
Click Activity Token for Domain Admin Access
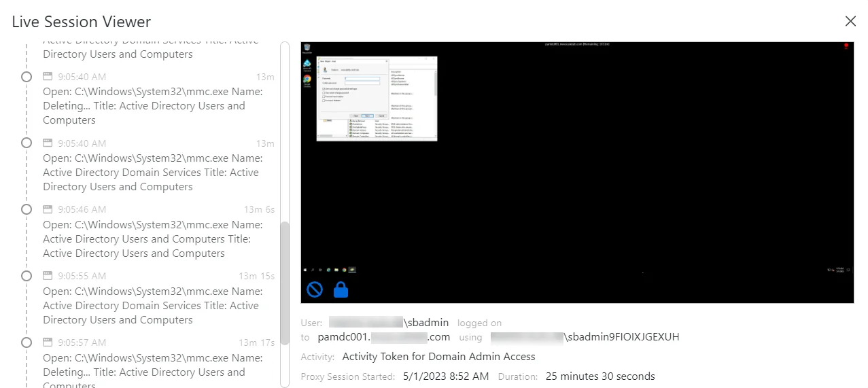click(438, 357)
